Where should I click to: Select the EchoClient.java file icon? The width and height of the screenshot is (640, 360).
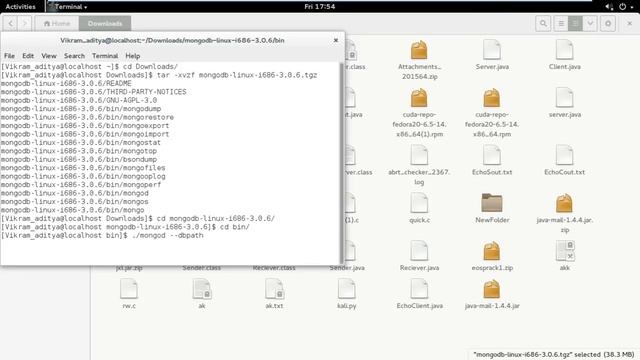[x=419, y=289]
